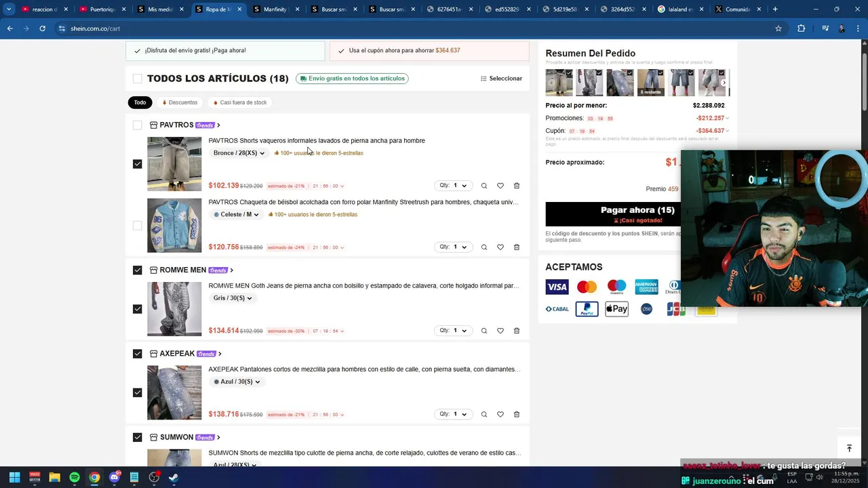Viewport: 868px width, 488px height.
Task: Click the Pagar ahora (15) button
Action: click(637, 214)
